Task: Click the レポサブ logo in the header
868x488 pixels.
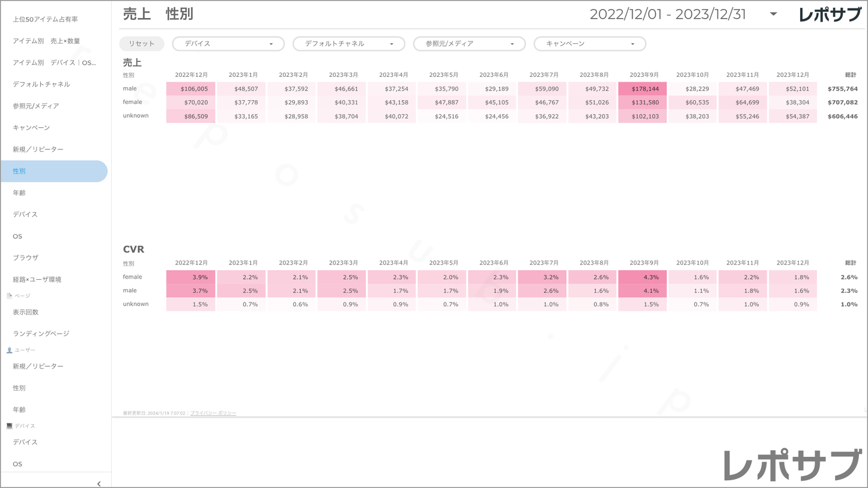Action: tap(830, 14)
